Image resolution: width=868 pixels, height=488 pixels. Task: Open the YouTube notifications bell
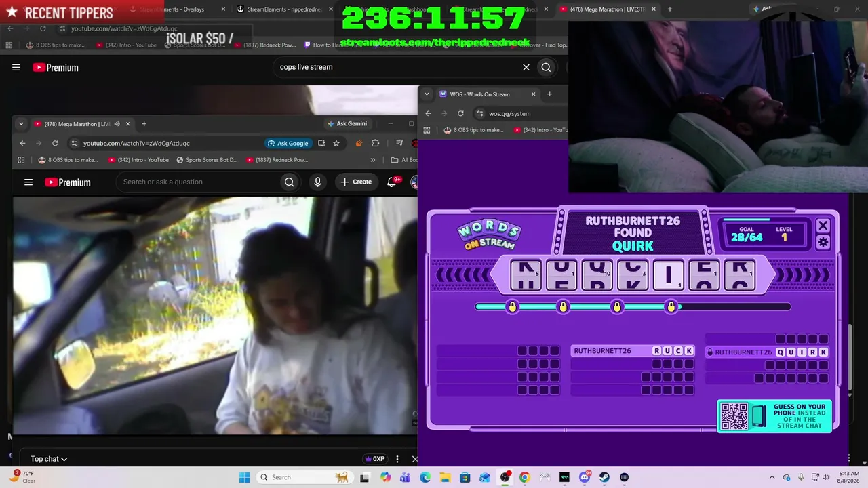pos(392,182)
